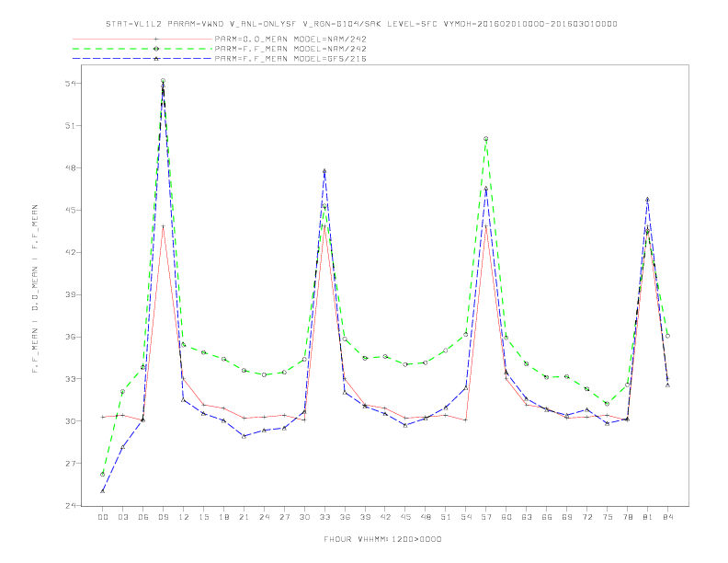Click the vertical y-axis title F.F_MEAN | O.O_MEAN
This screenshot has width=728, height=563.
35,289
